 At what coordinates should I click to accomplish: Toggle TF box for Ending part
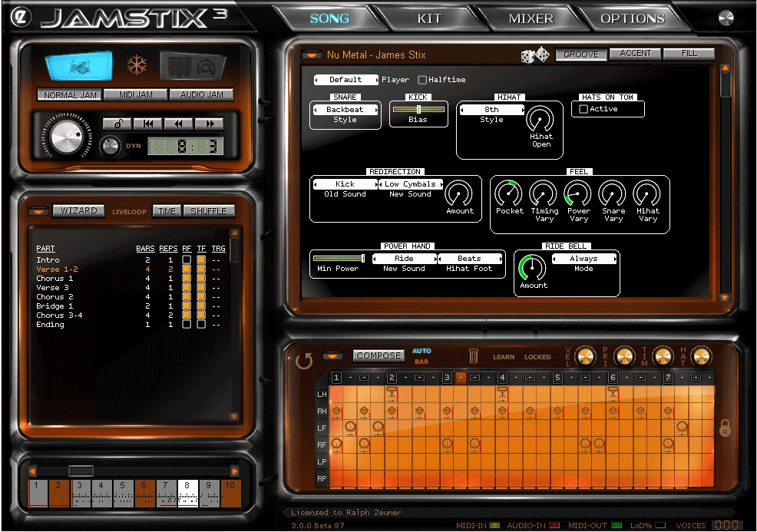[x=201, y=325]
